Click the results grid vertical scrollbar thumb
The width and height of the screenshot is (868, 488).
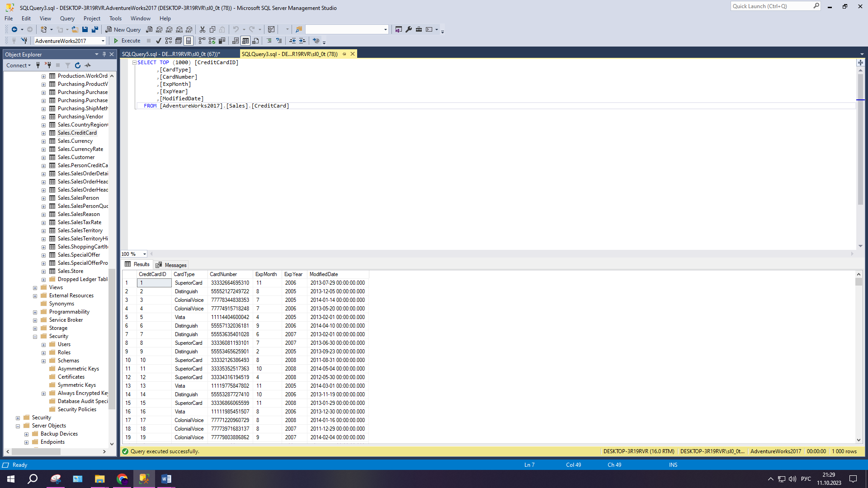pos(859,282)
